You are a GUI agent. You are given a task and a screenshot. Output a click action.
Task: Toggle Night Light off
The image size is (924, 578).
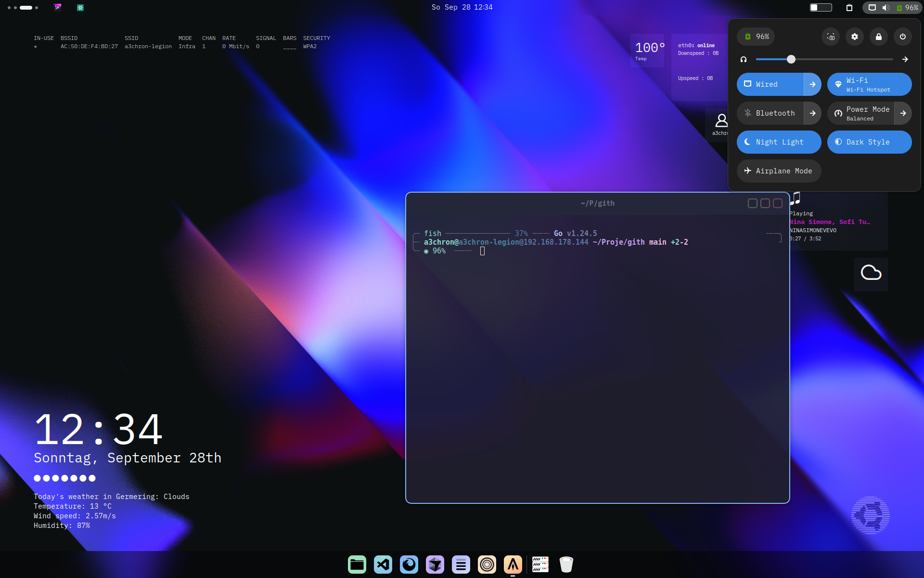[x=779, y=142]
